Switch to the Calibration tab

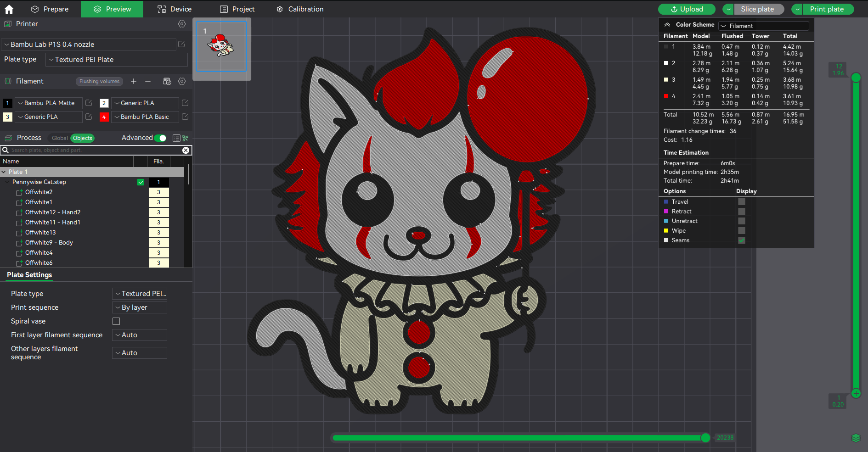pos(300,9)
